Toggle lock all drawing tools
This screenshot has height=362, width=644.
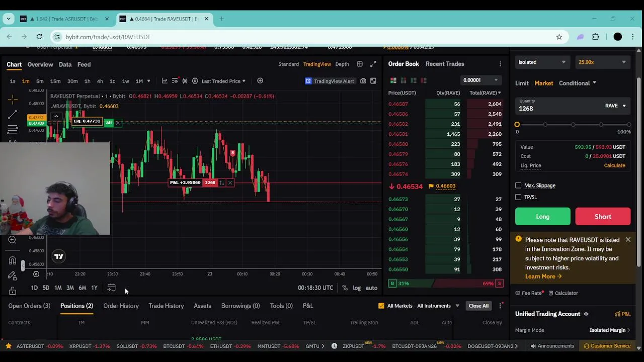click(13, 291)
